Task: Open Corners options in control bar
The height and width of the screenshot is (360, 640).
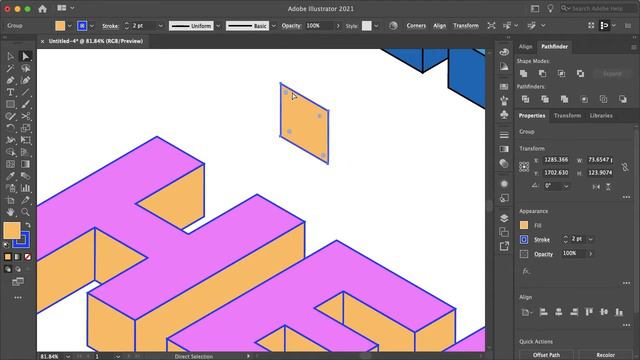Action: (x=416, y=26)
